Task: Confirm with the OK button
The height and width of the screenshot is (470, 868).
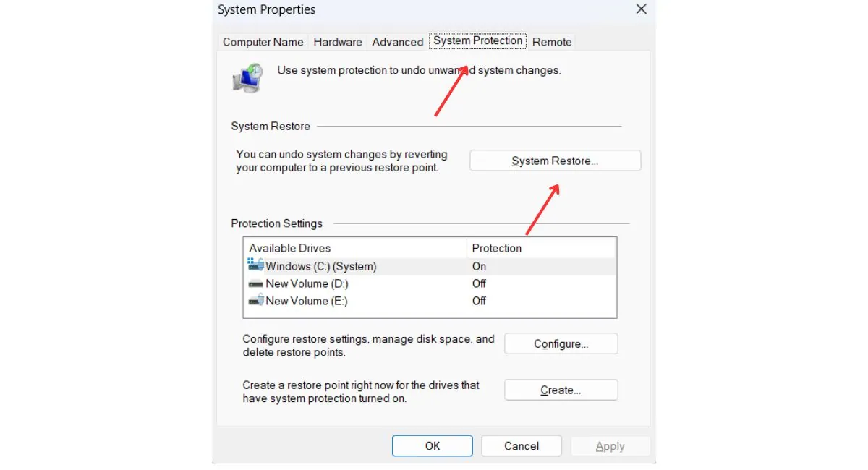Action: pyautogui.click(x=433, y=446)
